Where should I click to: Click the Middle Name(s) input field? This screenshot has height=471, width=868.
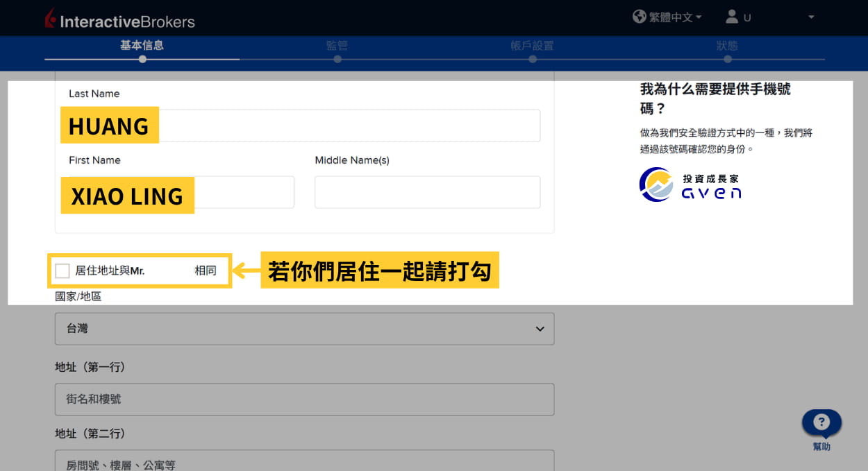pos(427,192)
